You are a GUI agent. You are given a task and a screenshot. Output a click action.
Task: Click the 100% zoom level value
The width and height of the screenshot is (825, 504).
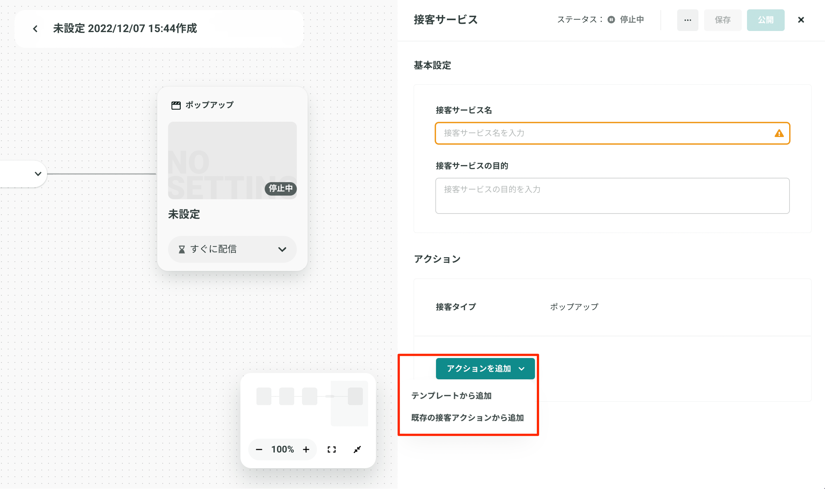(283, 449)
